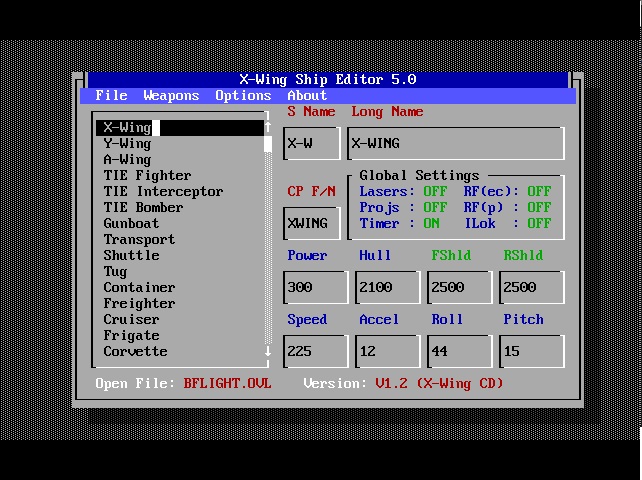Select Gunboat in the ship list
This screenshot has height=480, width=642.
[x=180, y=223]
